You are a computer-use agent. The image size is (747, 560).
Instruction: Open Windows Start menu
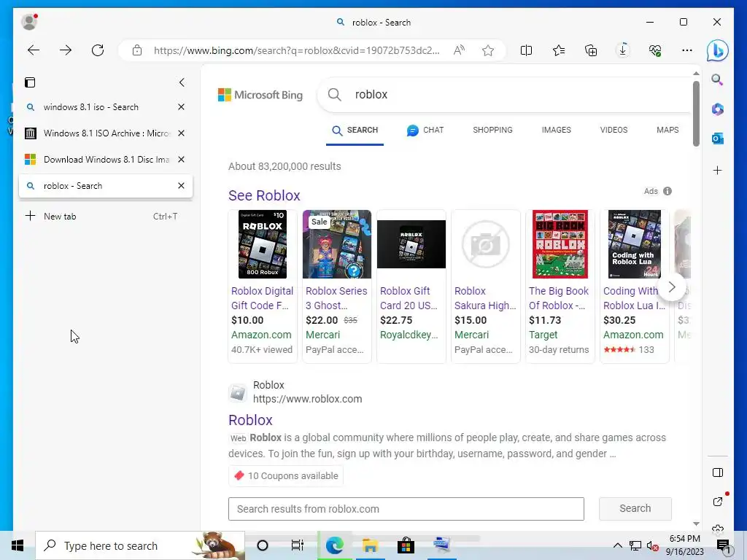coord(18,545)
